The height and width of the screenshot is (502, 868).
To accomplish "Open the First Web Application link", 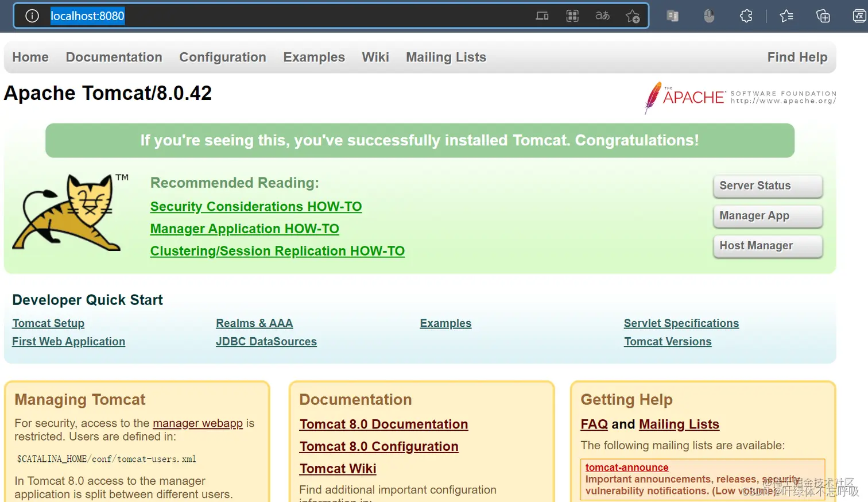I will [x=68, y=342].
